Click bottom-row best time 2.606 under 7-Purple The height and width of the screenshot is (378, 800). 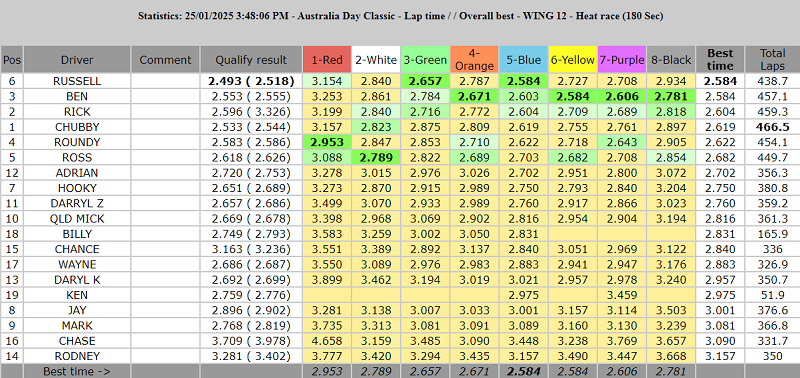click(x=621, y=371)
